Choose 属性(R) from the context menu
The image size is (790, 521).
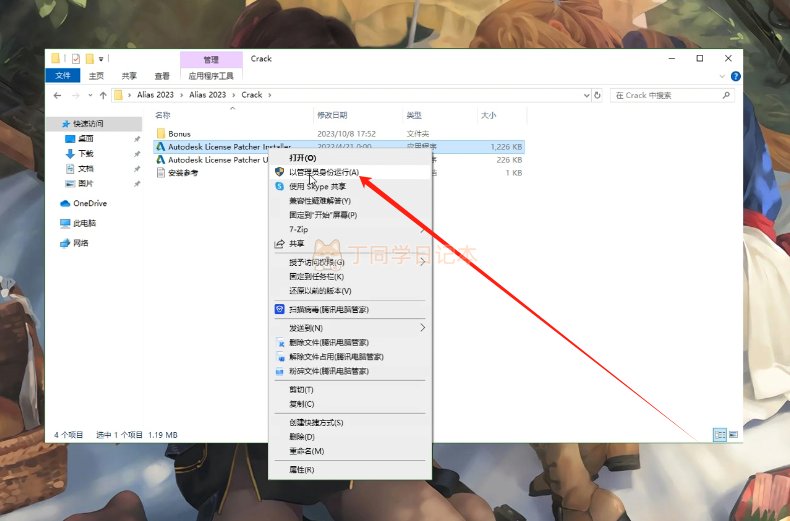[x=350, y=470]
